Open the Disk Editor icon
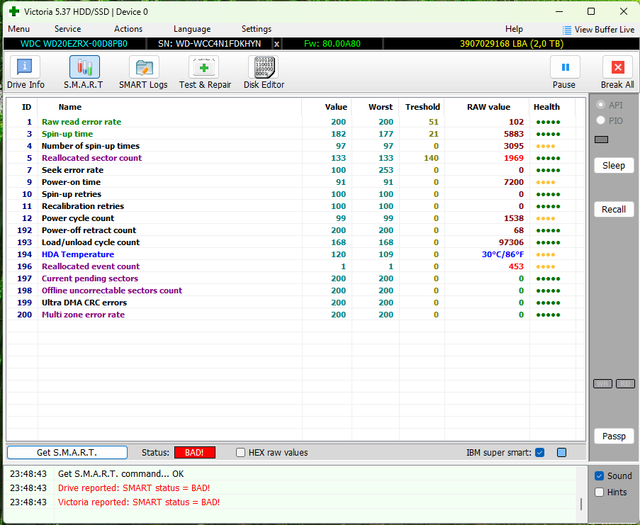 pyautogui.click(x=264, y=67)
